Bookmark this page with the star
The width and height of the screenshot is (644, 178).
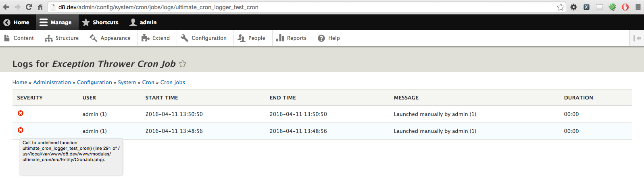point(561,7)
